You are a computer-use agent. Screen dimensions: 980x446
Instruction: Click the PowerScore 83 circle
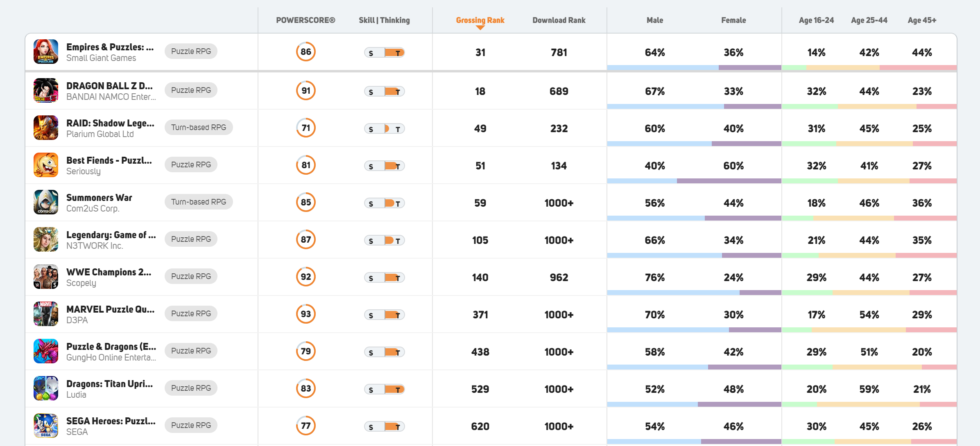pyautogui.click(x=306, y=388)
